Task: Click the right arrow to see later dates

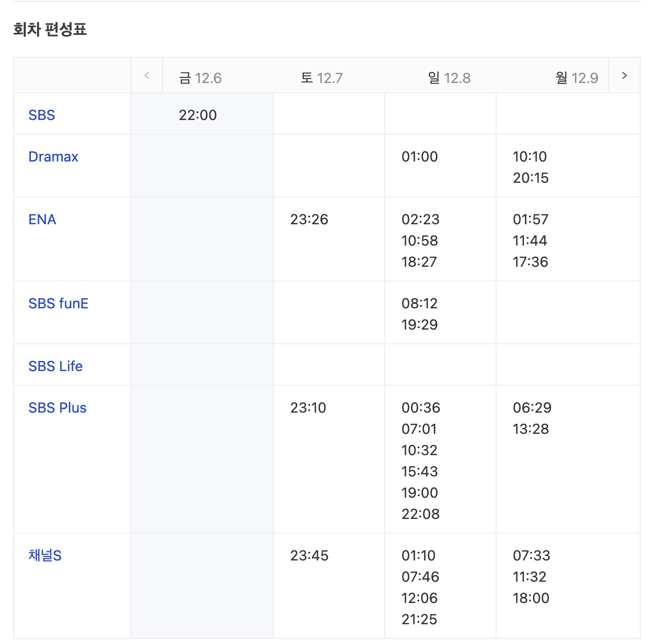Action: tap(623, 75)
